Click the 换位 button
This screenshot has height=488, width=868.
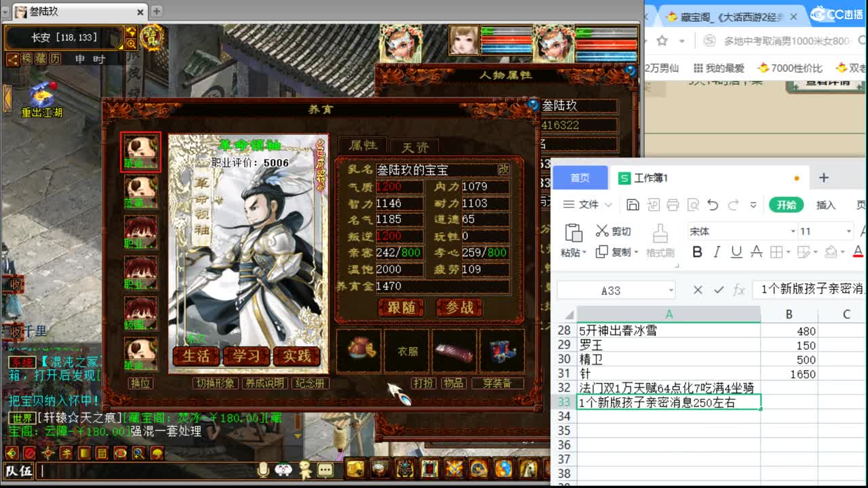tap(140, 383)
